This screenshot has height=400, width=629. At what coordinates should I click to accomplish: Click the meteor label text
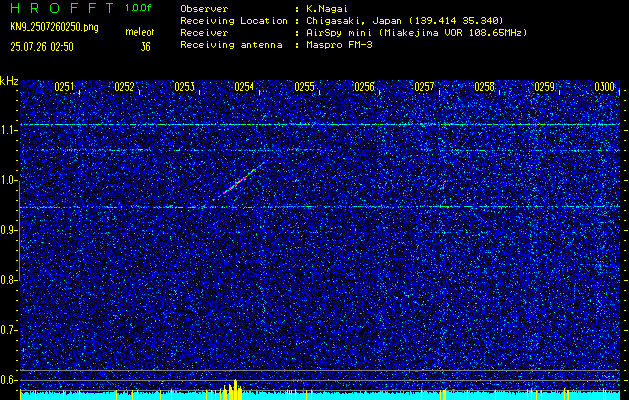[x=140, y=32]
